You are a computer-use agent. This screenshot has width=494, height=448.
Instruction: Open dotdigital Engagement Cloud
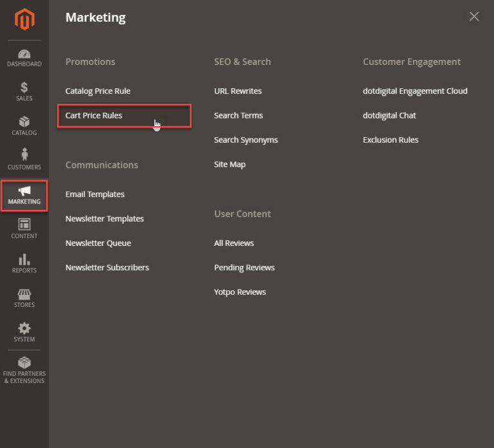click(x=416, y=91)
